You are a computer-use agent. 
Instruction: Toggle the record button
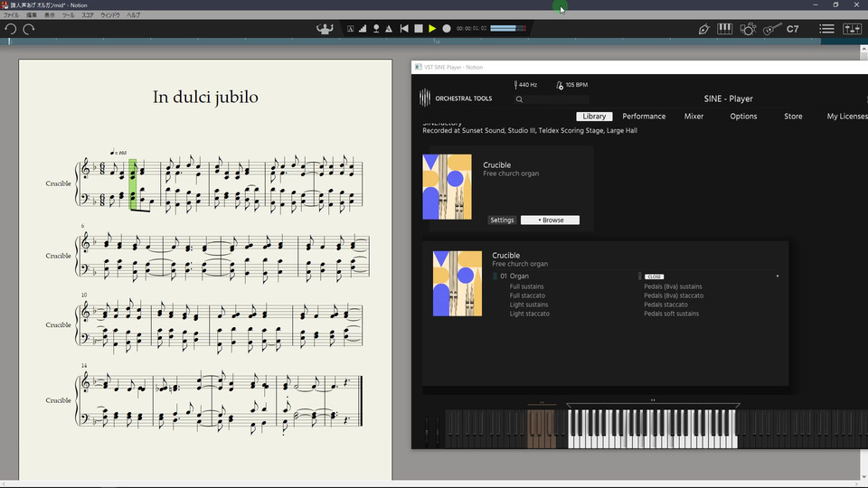pos(447,29)
